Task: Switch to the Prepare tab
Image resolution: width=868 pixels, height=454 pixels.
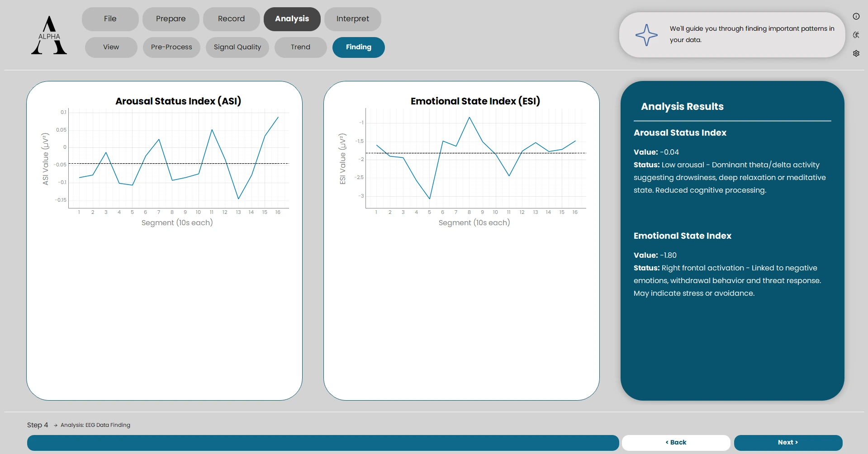Action: point(171,19)
